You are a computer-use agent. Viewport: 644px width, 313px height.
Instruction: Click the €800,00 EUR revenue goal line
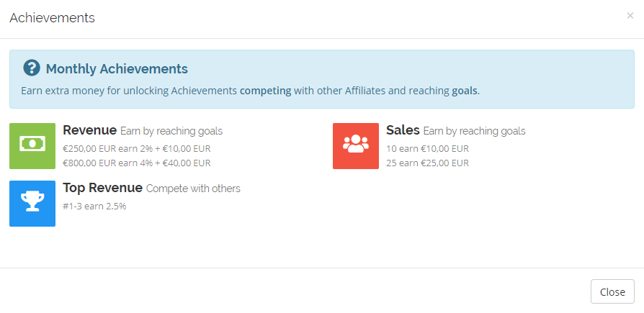pyautogui.click(x=137, y=163)
